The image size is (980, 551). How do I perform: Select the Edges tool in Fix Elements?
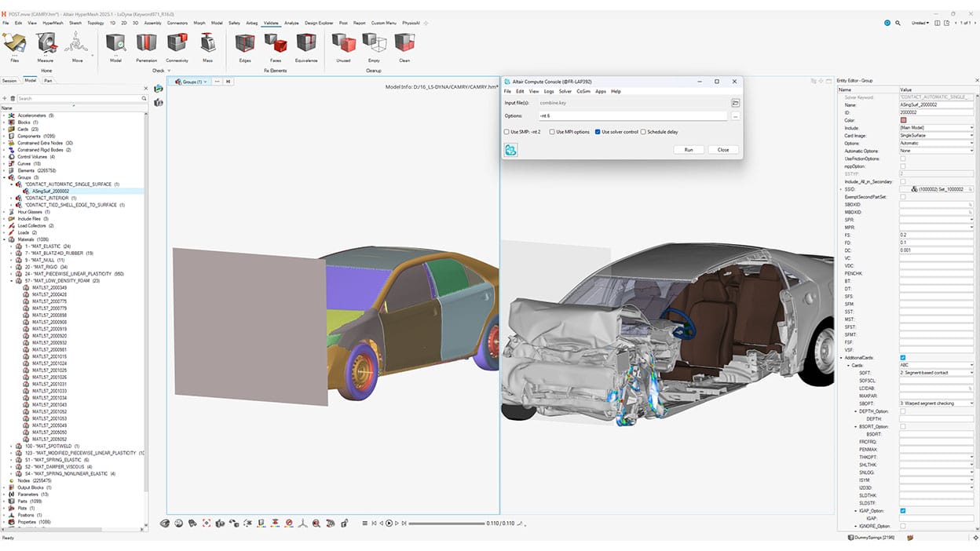pyautogui.click(x=244, y=47)
